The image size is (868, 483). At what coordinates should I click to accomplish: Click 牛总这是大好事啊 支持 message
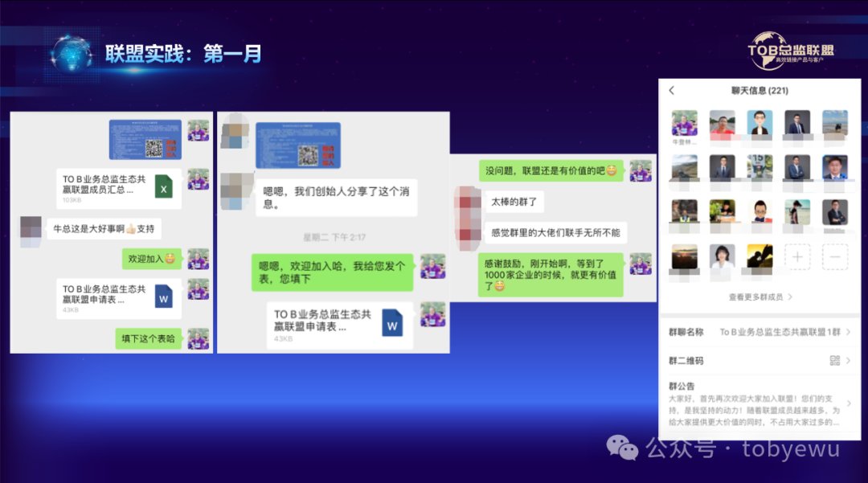pyautogui.click(x=104, y=228)
